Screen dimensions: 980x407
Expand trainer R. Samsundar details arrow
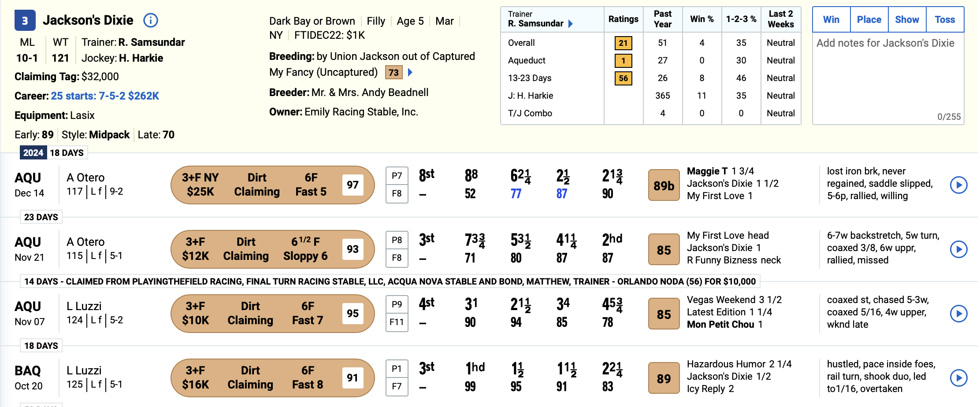571,24
